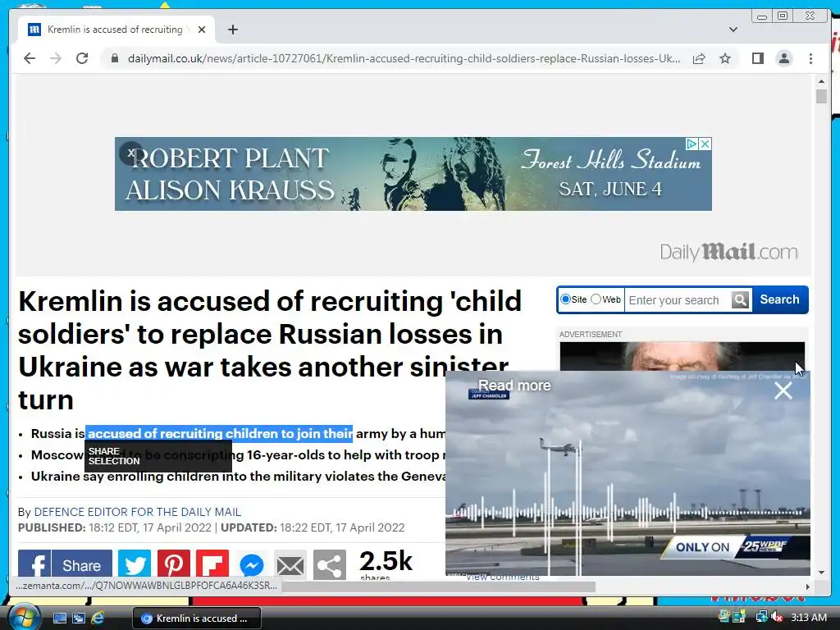The height and width of the screenshot is (630, 840).
Task: Click the Enter your search field
Action: (677, 300)
